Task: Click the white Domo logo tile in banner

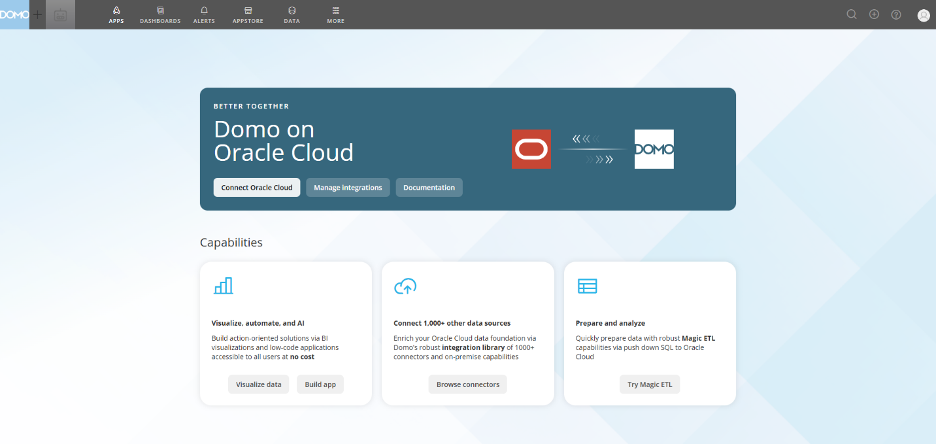Action: tap(654, 149)
